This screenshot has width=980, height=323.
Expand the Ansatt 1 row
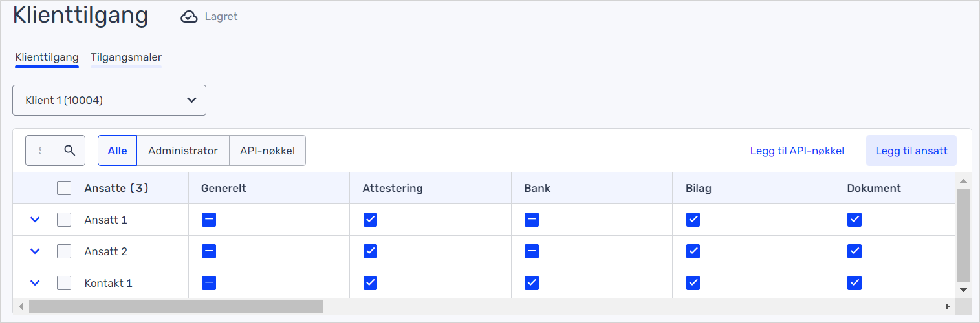[35, 220]
